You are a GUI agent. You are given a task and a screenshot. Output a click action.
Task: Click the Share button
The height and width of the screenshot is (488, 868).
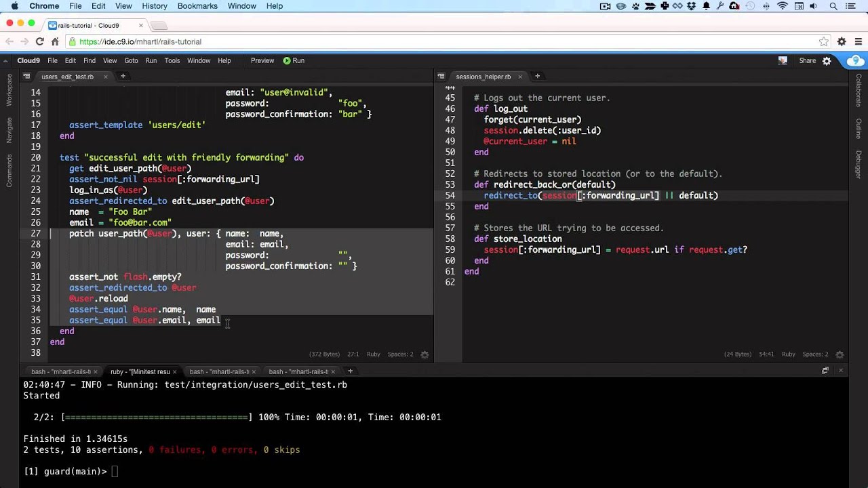(807, 60)
